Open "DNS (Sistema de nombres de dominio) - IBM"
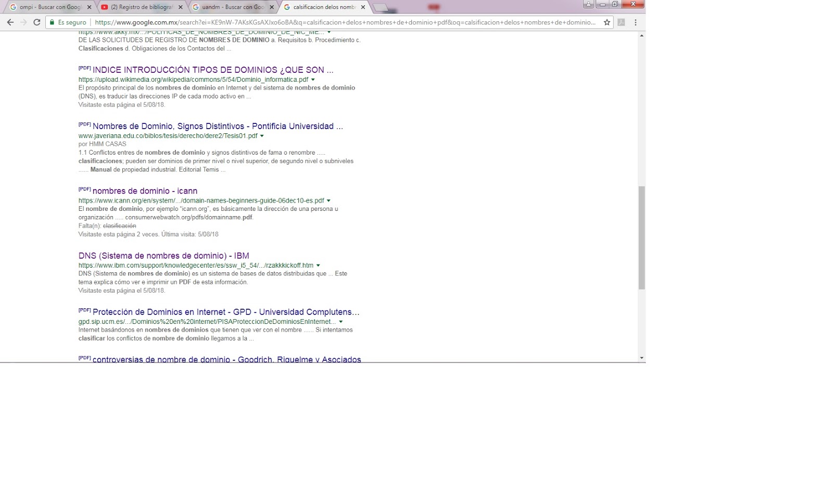 pos(164,256)
